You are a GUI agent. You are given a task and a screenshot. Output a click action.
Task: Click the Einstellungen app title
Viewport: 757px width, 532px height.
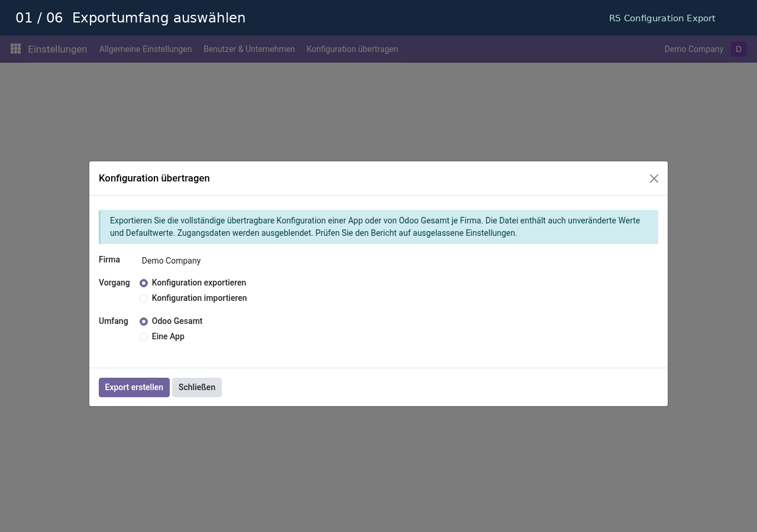tap(57, 49)
